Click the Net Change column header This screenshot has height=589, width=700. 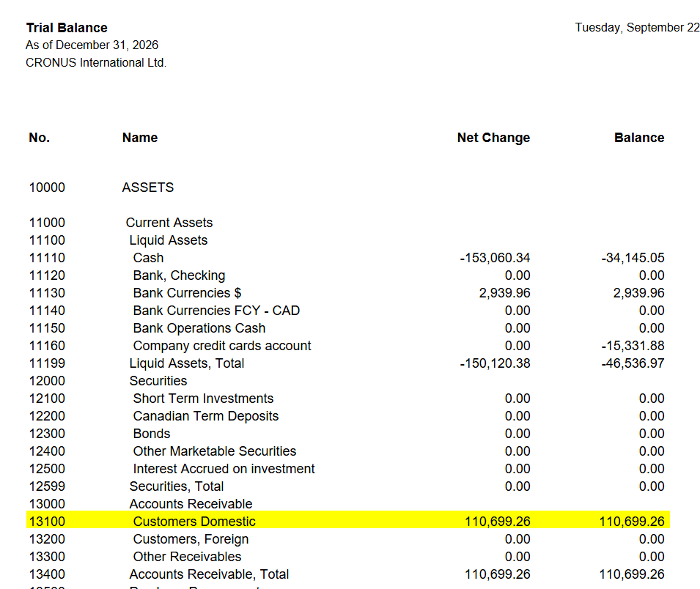(x=493, y=138)
